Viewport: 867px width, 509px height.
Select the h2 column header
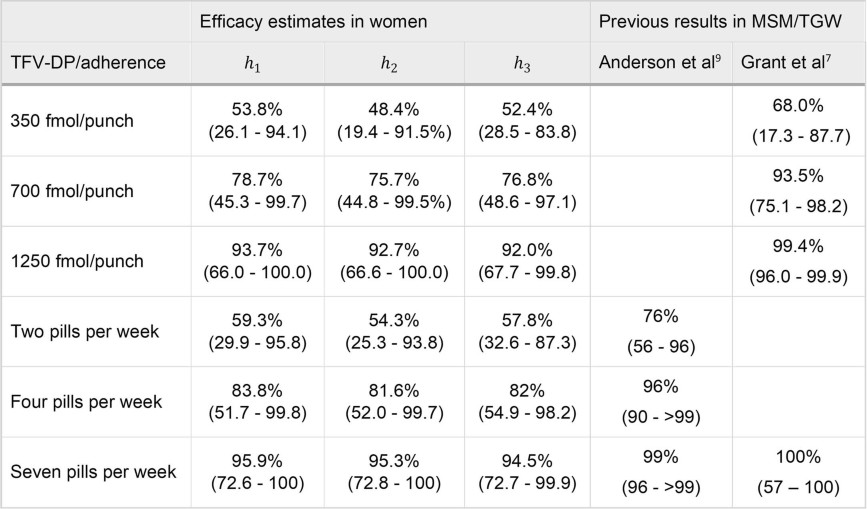(389, 64)
